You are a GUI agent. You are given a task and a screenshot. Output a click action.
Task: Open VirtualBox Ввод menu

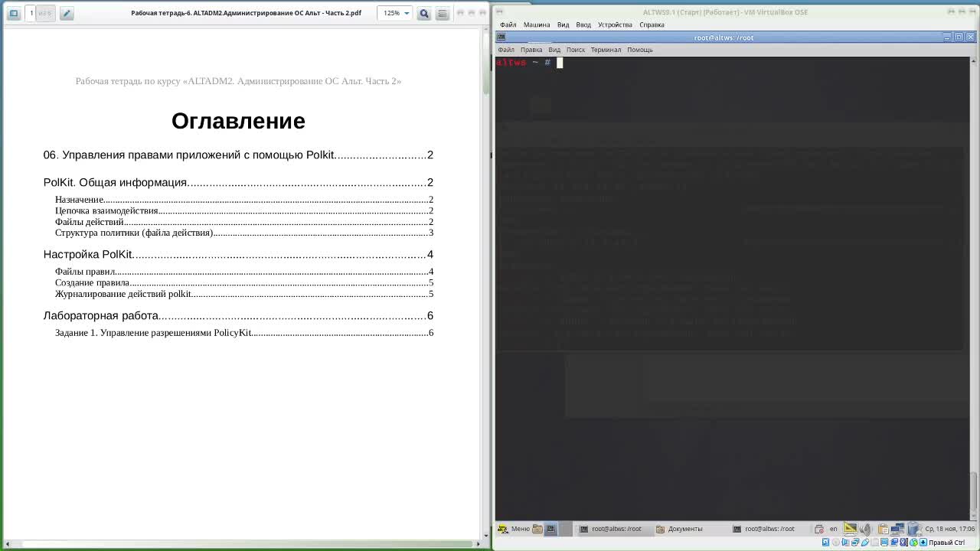coord(583,24)
